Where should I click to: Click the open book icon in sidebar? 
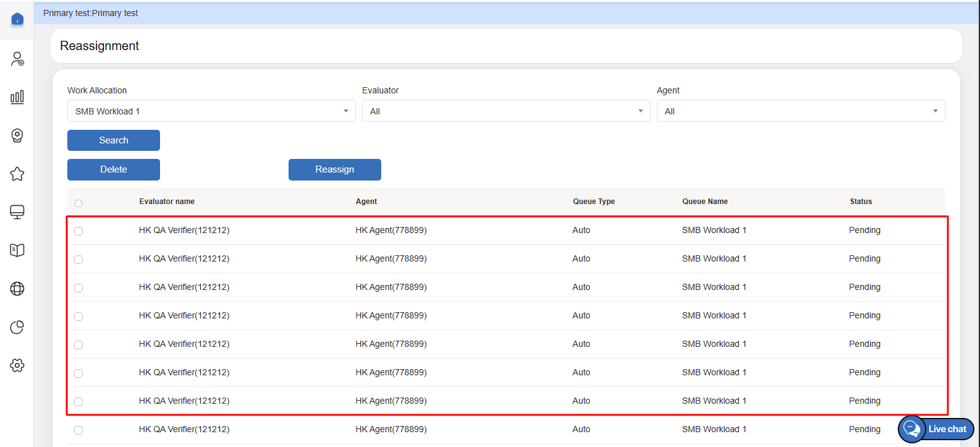(x=17, y=250)
